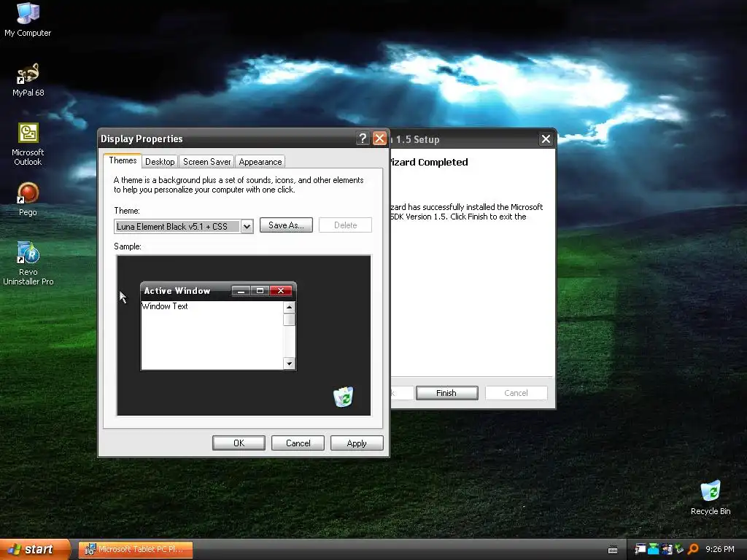Click the 'Sample:' label
This screenshot has height=560, width=747.
point(128,246)
